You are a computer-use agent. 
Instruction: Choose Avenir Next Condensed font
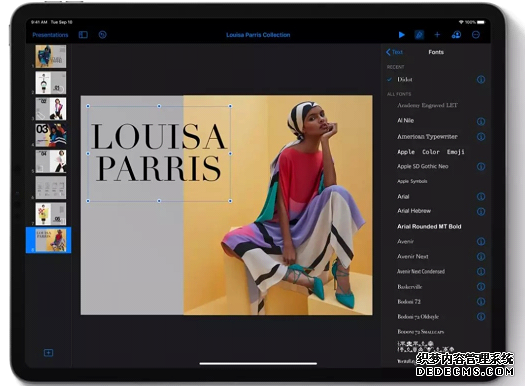pos(421,272)
